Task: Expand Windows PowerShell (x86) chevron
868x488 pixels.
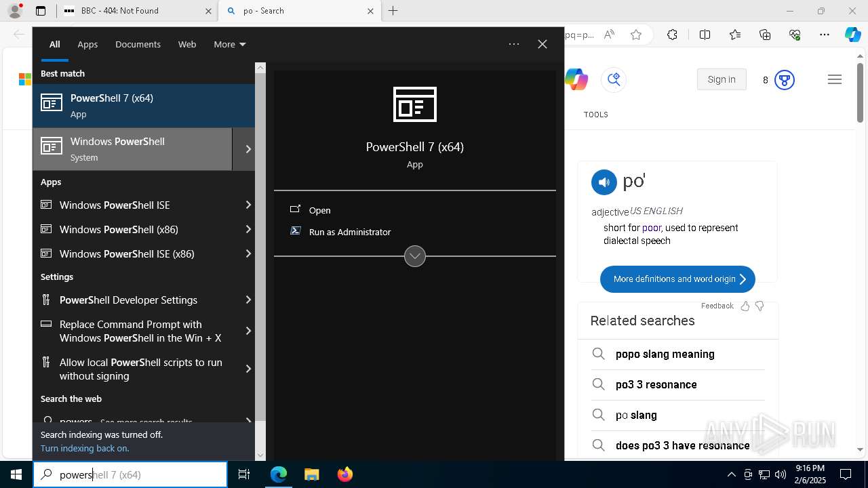Action: coord(248,229)
